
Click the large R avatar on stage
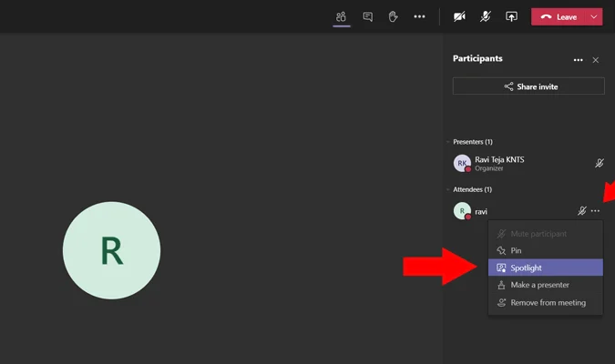click(111, 250)
